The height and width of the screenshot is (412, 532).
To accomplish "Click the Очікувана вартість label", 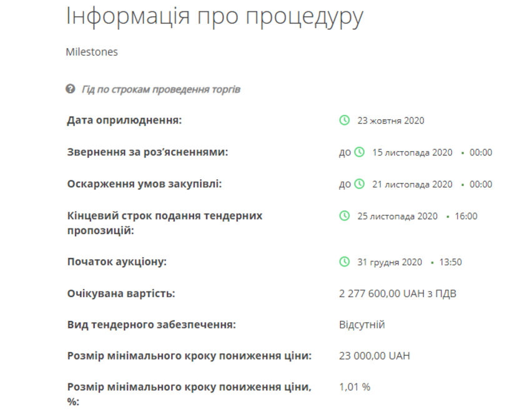I will click(121, 293).
